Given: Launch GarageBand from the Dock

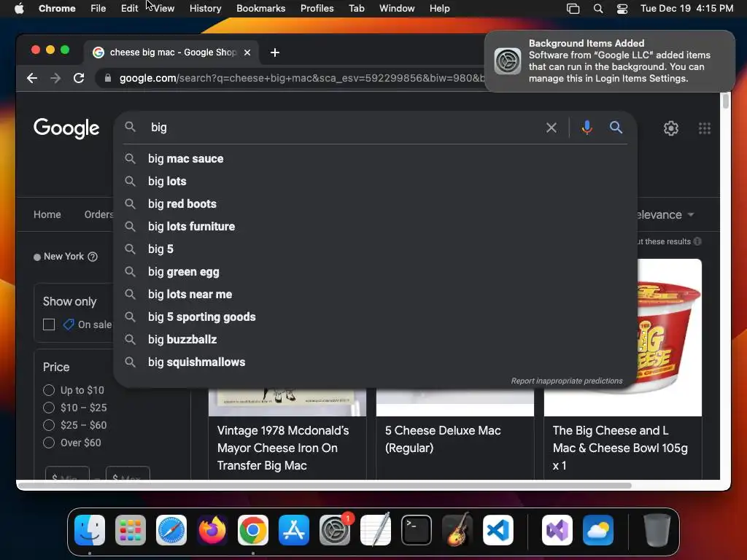Looking at the screenshot, I should [457, 530].
